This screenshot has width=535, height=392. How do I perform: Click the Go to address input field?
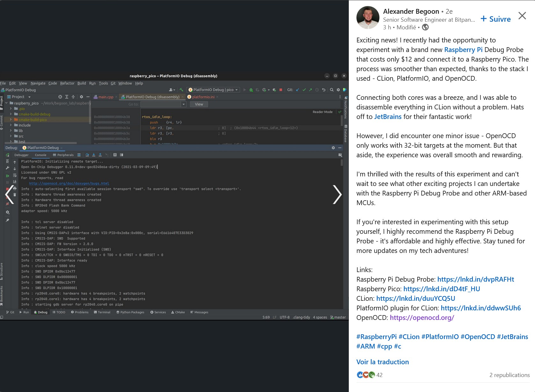[163, 104]
